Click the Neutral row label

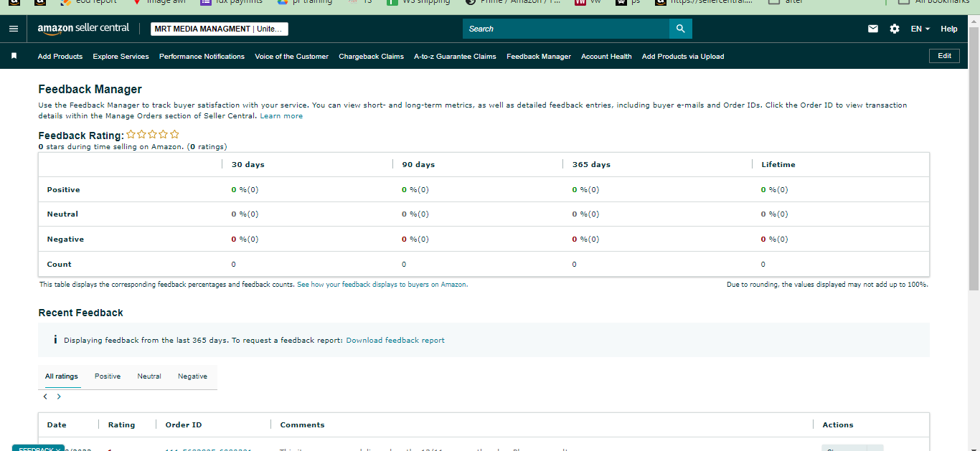(62, 214)
